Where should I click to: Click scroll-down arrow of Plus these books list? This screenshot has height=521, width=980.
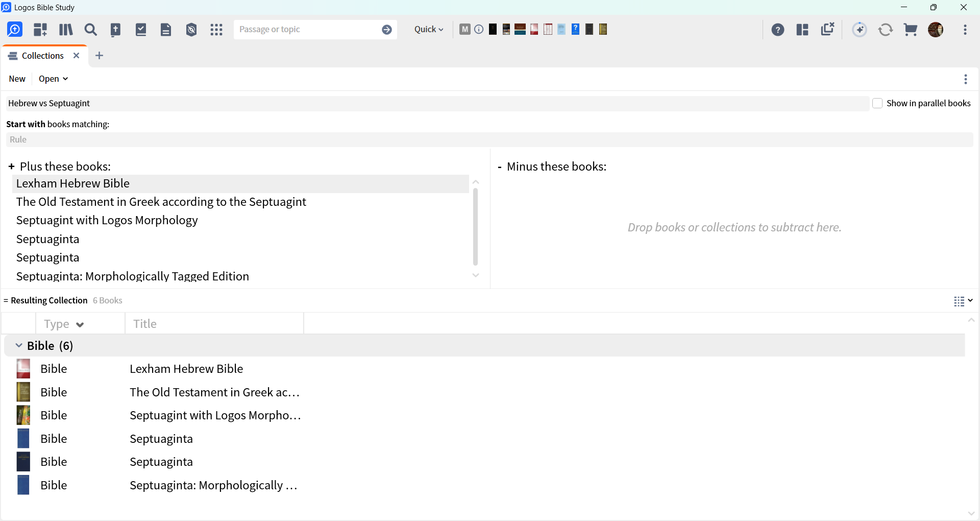(x=476, y=275)
